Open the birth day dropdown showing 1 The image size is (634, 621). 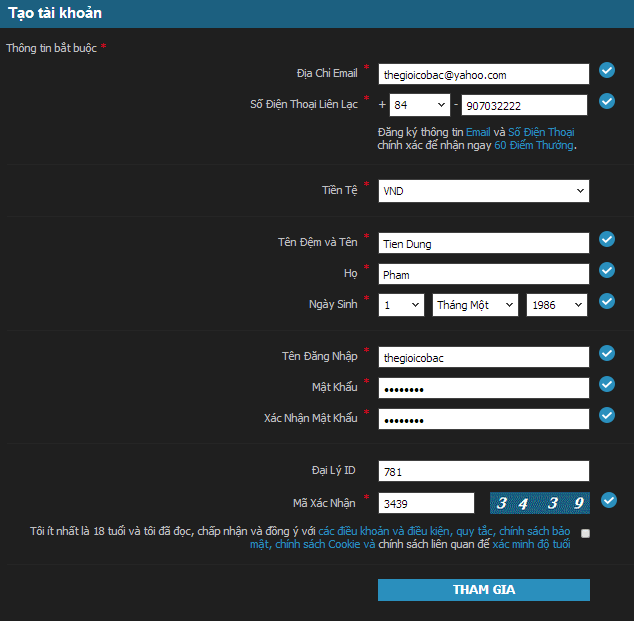click(401, 305)
